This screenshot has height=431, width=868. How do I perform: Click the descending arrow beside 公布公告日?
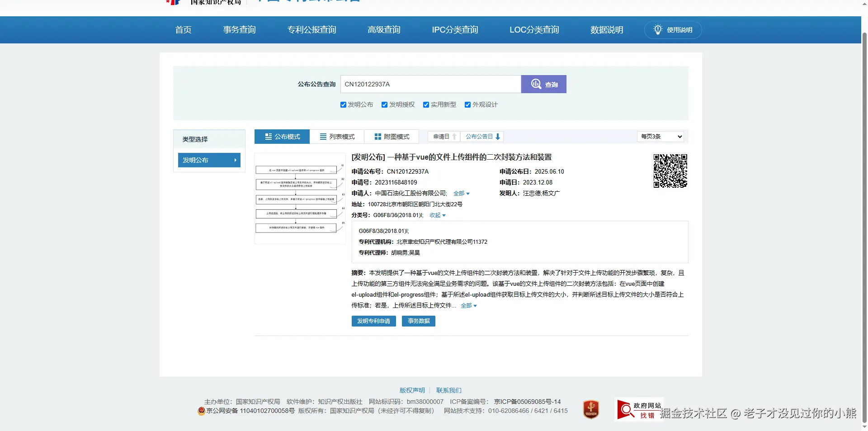(498, 137)
